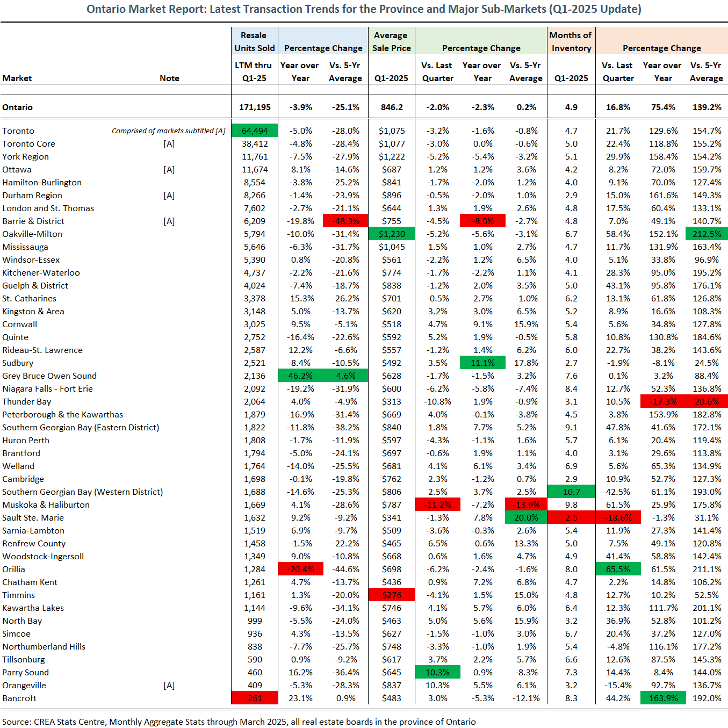Click Sault Ste. Marie's red '-18.6%' cell
The height and width of the screenshot is (728, 728).
pyautogui.click(x=618, y=517)
